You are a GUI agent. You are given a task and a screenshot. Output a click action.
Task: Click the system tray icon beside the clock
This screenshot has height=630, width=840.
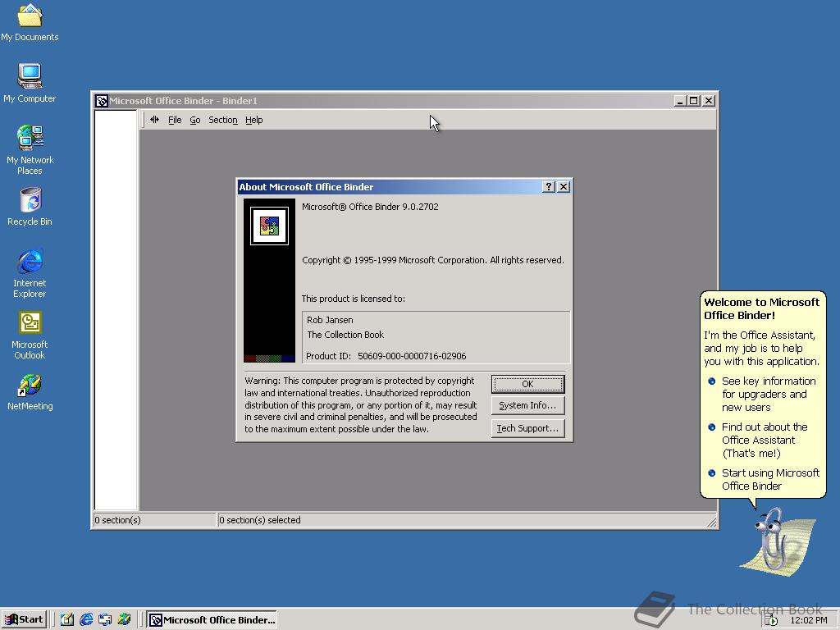pyautogui.click(x=771, y=620)
